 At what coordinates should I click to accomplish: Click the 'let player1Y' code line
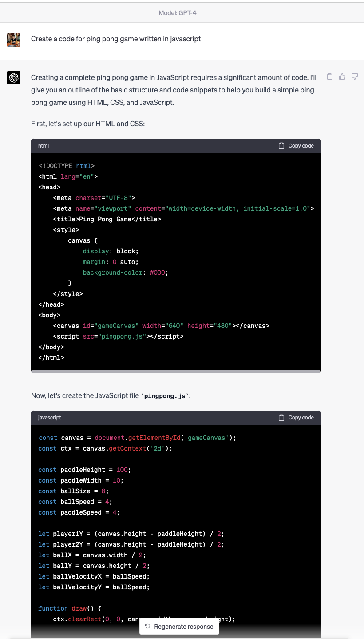tap(131, 534)
